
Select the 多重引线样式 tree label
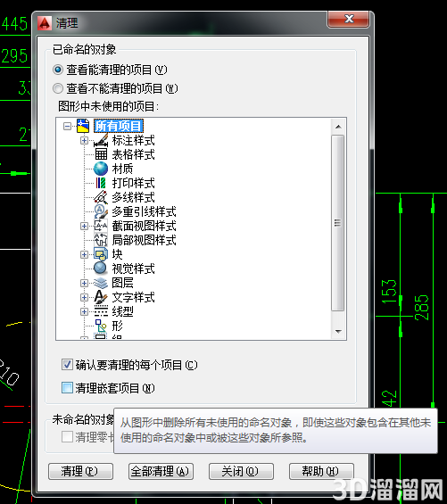coord(144,211)
